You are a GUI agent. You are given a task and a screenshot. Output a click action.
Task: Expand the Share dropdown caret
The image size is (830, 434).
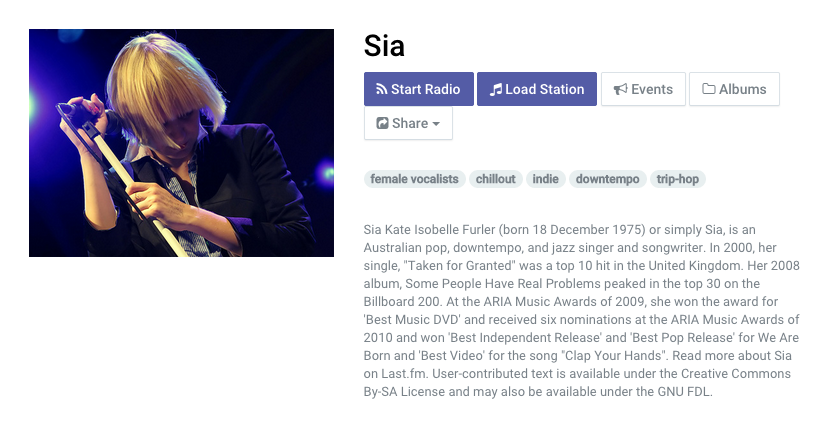click(x=436, y=124)
